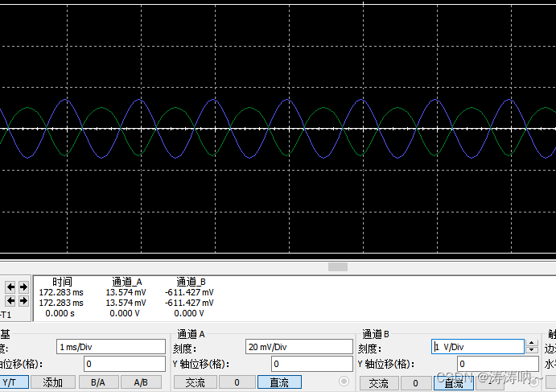Set Channel B coupling to 交流 (AC)
Screen dimensions: 556x392
pyautogui.click(x=378, y=384)
